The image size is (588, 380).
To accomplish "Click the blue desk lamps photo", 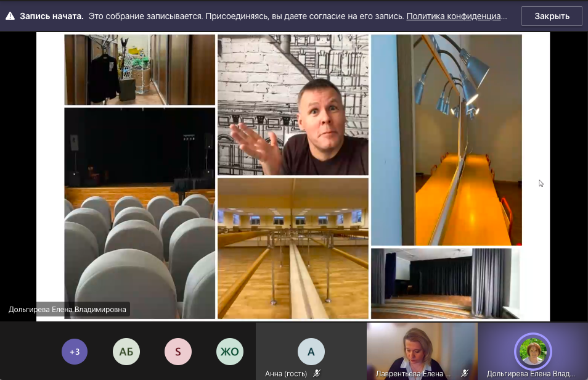I will tap(446, 140).
